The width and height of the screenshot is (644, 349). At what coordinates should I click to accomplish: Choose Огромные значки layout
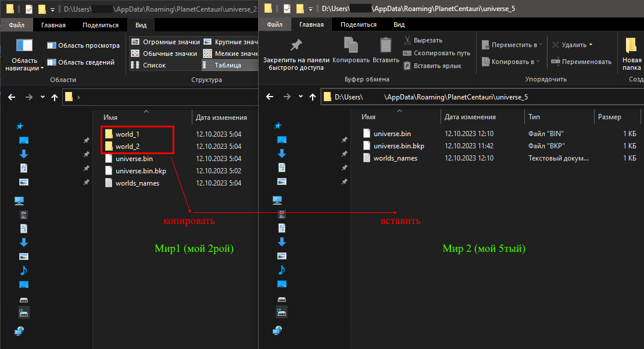tap(166, 42)
